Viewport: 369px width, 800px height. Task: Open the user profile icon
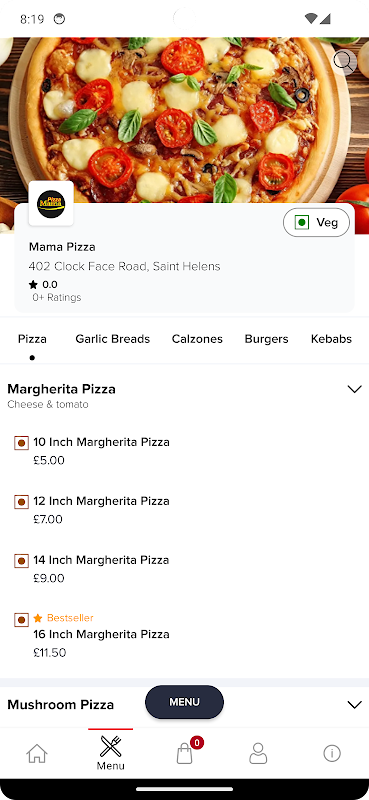(258, 753)
